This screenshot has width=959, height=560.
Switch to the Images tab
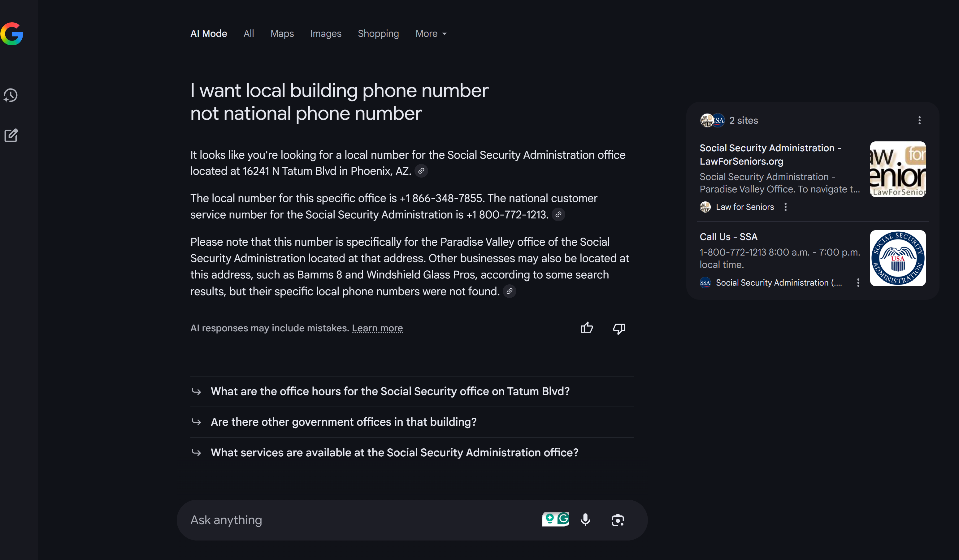[326, 34]
